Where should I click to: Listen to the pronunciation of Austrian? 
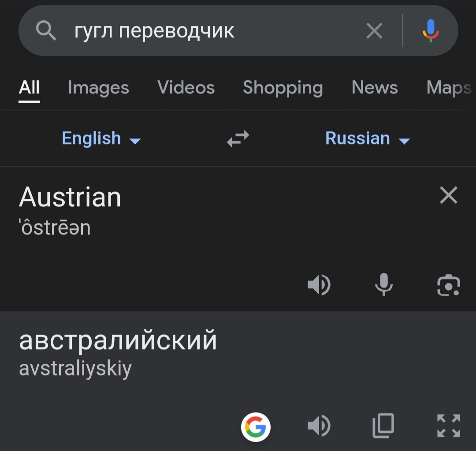(x=319, y=285)
